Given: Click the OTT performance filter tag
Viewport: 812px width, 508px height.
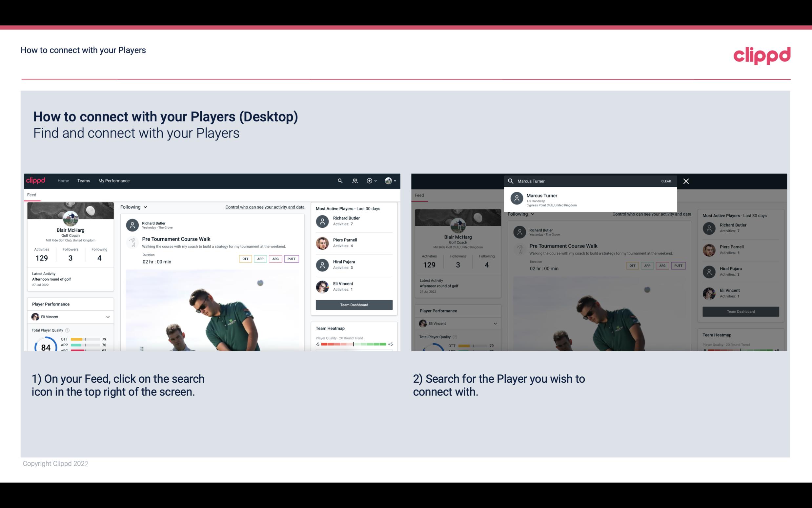Looking at the screenshot, I should point(244,259).
